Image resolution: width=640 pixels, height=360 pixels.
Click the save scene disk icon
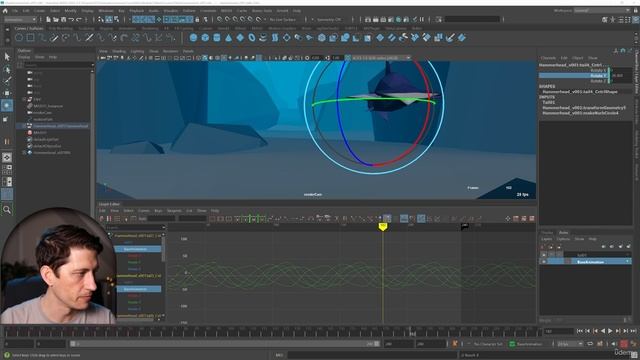pos(63,19)
